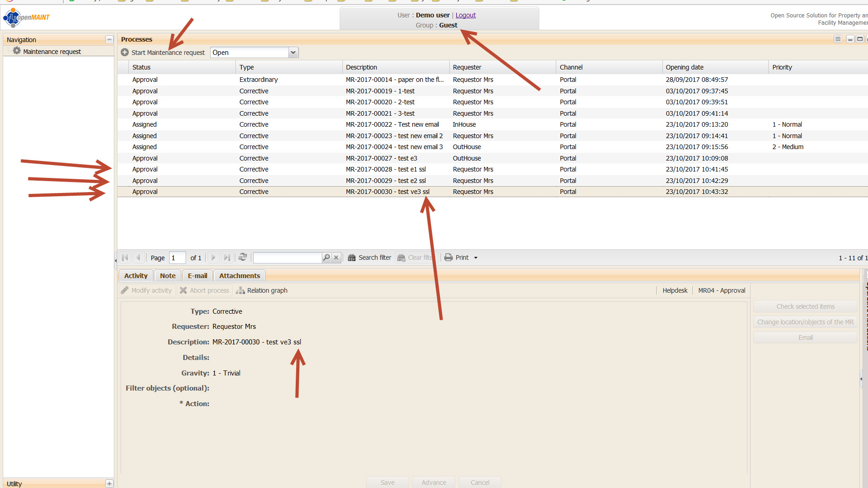Expand the Utility panel
Viewport: 868px width, 488px height.
tap(109, 483)
